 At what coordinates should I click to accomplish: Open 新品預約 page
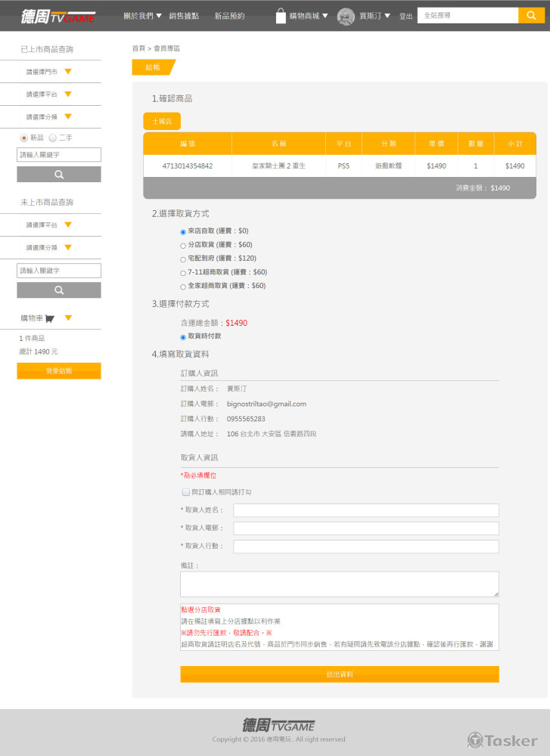click(x=230, y=16)
